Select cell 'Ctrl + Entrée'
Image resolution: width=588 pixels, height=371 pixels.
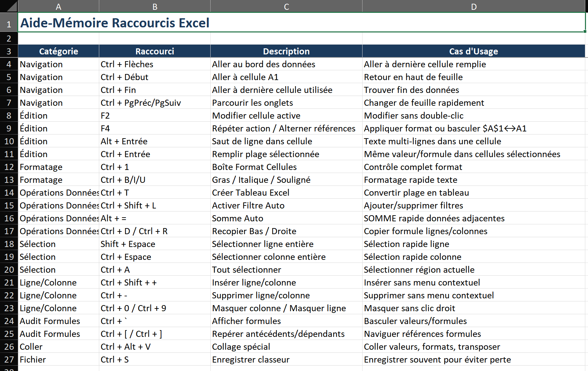[x=155, y=154]
